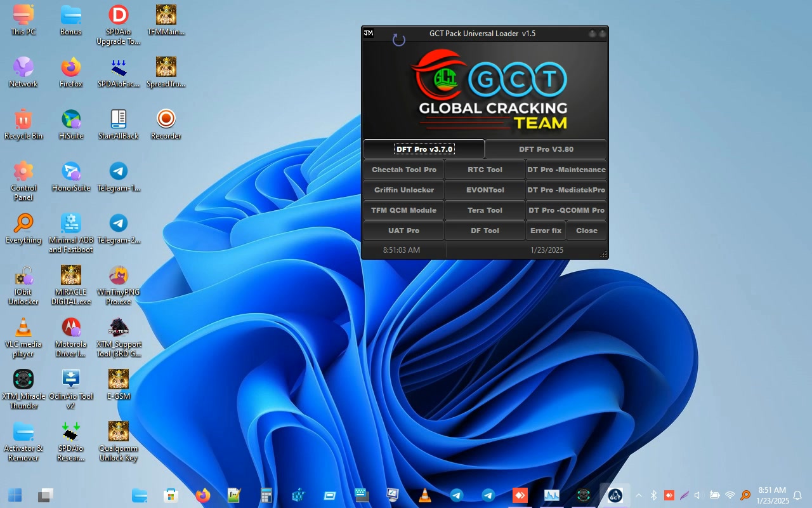This screenshot has height=508, width=812.
Task: Open This PC desktop icon
Action: (x=23, y=20)
